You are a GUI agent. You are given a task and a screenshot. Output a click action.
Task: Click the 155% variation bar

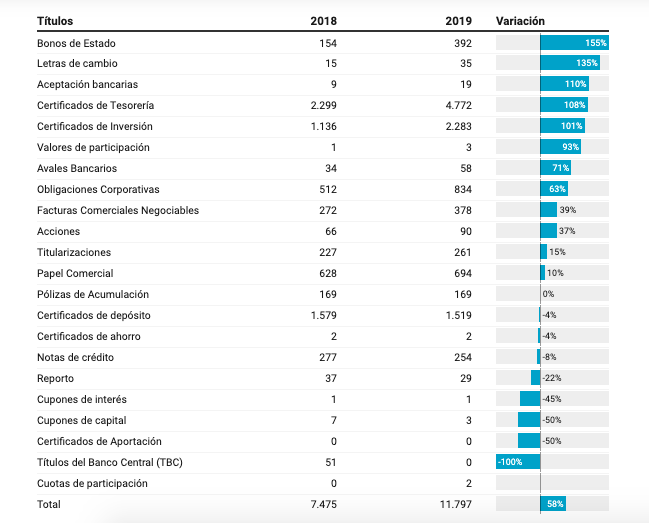click(574, 43)
